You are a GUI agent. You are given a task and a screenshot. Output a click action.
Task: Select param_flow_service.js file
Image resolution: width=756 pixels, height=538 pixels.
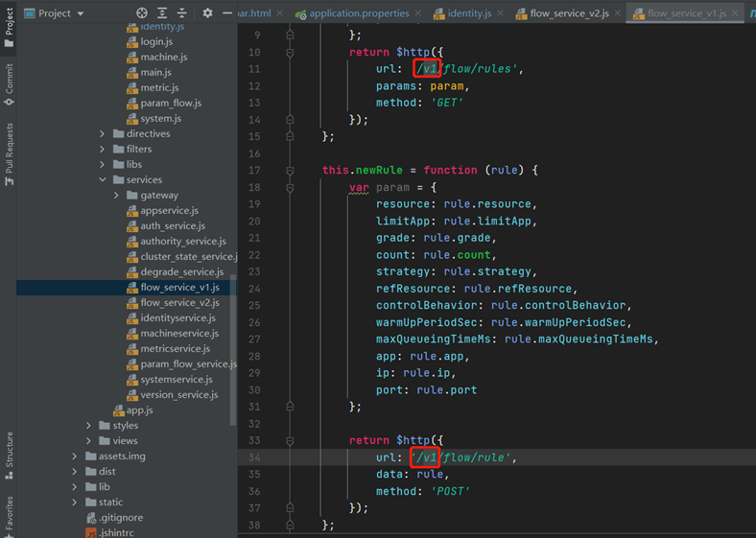(181, 364)
